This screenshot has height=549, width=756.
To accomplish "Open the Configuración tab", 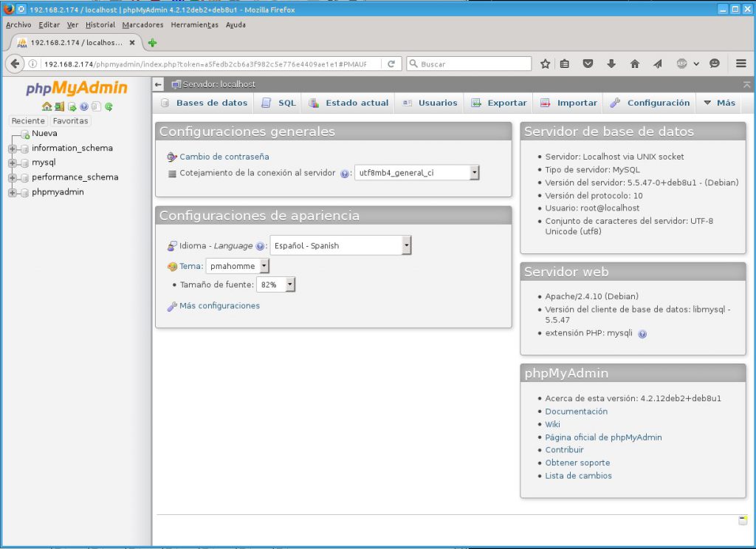I will [x=650, y=103].
